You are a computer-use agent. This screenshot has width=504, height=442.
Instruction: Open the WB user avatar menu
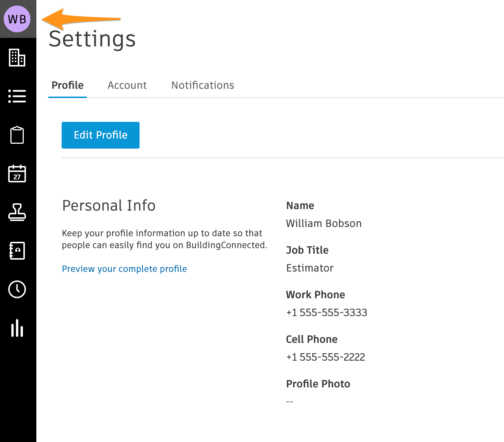tap(17, 19)
